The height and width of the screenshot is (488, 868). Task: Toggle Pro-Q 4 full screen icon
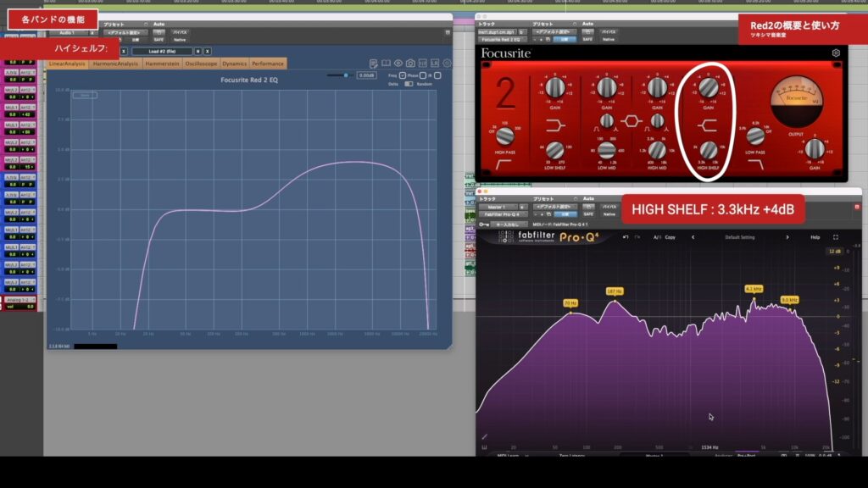pyautogui.click(x=836, y=237)
